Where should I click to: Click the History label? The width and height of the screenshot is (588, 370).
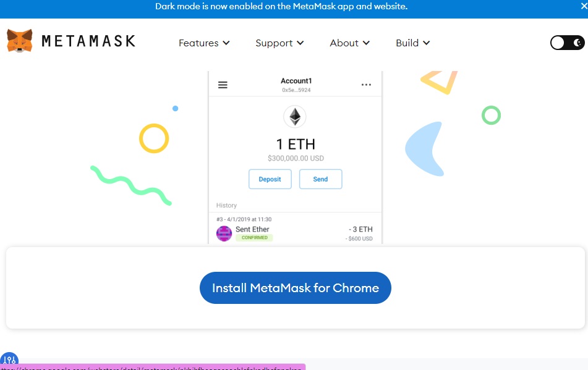tap(226, 205)
